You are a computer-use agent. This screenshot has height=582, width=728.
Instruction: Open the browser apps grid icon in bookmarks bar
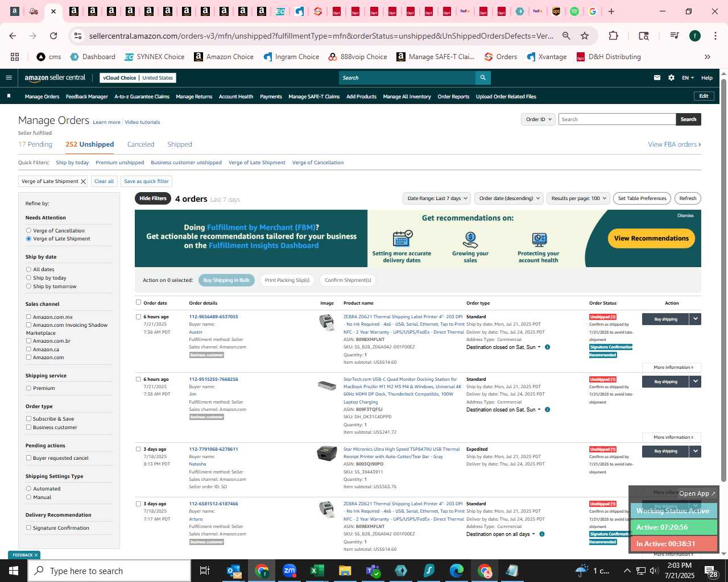[x=15, y=57]
